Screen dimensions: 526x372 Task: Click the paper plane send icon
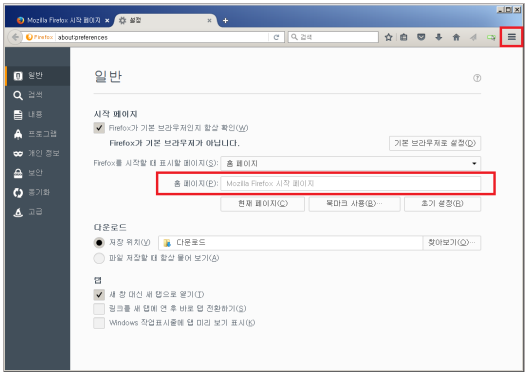point(473,37)
